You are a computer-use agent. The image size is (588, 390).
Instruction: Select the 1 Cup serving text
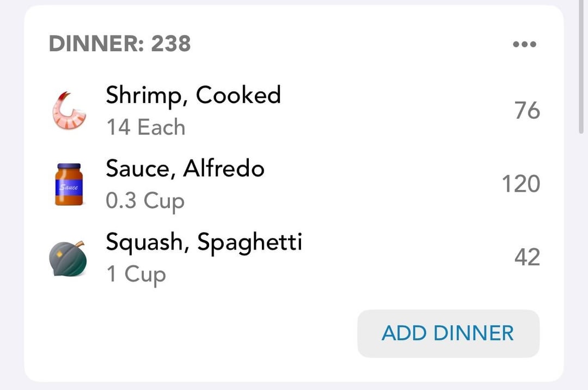136,275
